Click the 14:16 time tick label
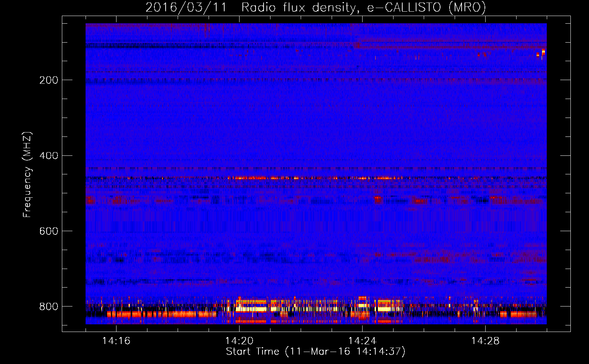The image size is (589, 364). click(x=116, y=341)
